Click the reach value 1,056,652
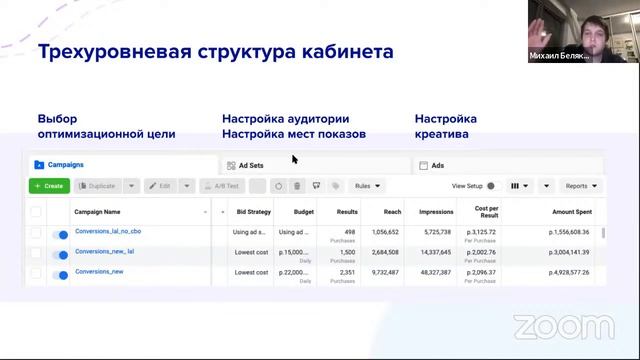This screenshot has height=360, width=640. pyautogui.click(x=385, y=232)
